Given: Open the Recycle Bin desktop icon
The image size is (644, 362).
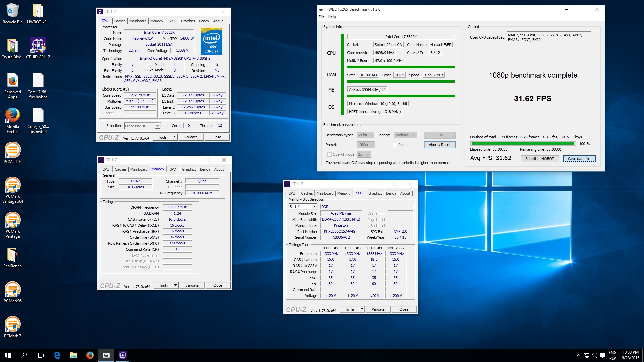Looking at the screenshot, I should tap(13, 14).
